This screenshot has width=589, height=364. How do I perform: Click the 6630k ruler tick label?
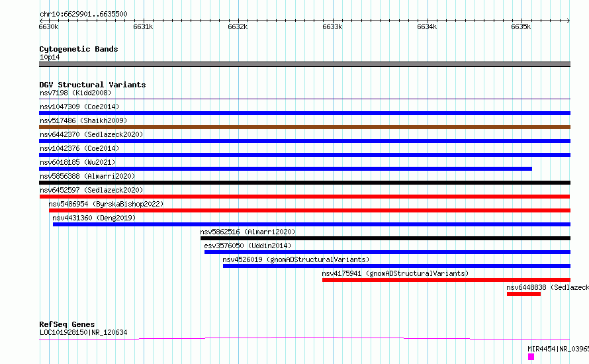point(48,26)
